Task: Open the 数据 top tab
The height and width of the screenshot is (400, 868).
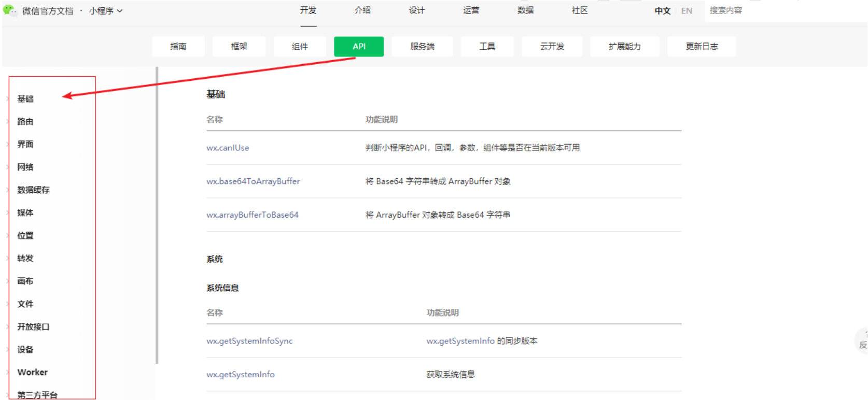Action: pyautogui.click(x=525, y=10)
